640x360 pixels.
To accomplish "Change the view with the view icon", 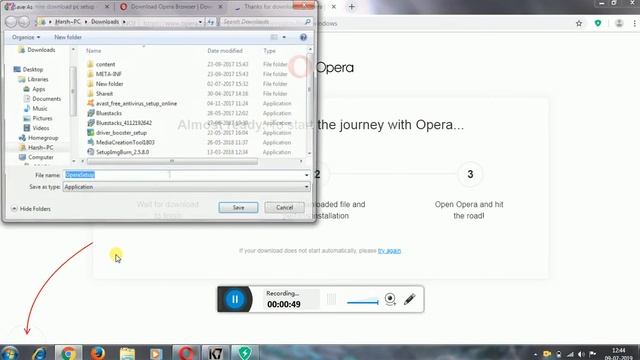I will (x=274, y=37).
